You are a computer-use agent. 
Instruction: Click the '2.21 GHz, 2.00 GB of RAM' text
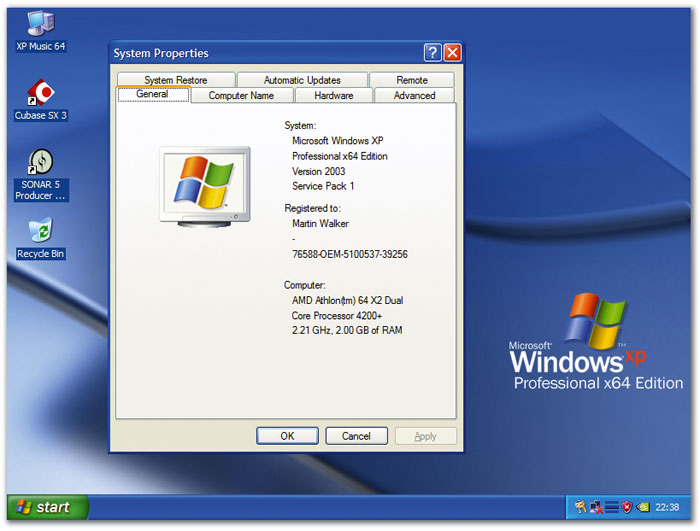pos(347,330)
